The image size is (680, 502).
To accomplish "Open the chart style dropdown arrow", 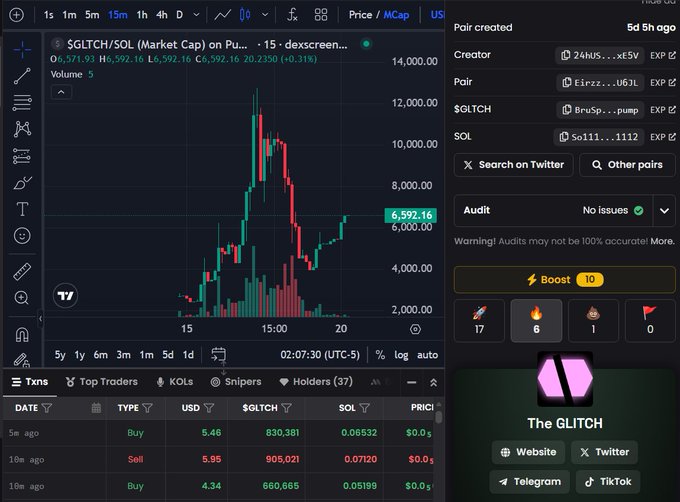I will point(265,15).
